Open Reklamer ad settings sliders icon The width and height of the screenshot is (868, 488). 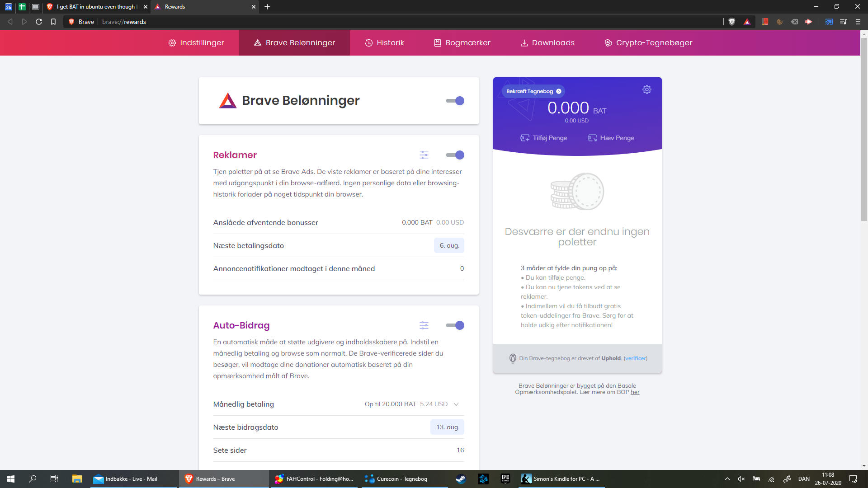point(424,155)
